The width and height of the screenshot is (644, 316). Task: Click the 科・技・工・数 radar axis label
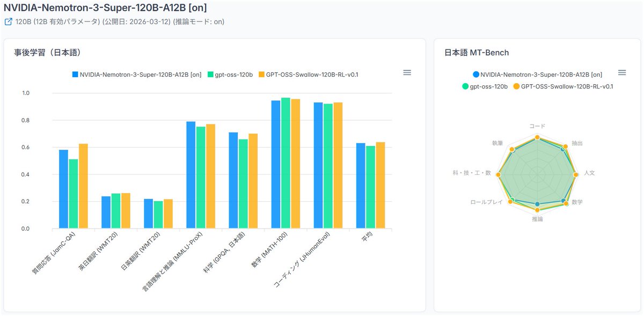(x=472, y=173)
